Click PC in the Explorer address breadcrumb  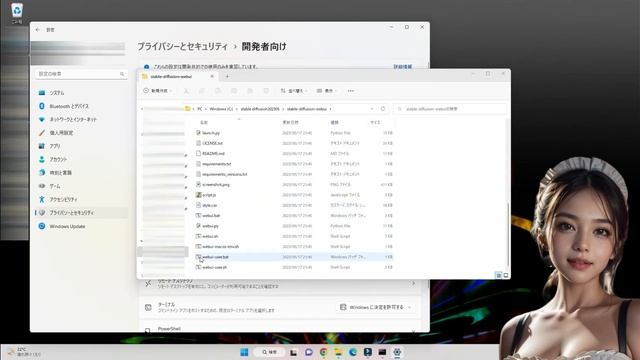pyautogui.click(x=200, y=109)
